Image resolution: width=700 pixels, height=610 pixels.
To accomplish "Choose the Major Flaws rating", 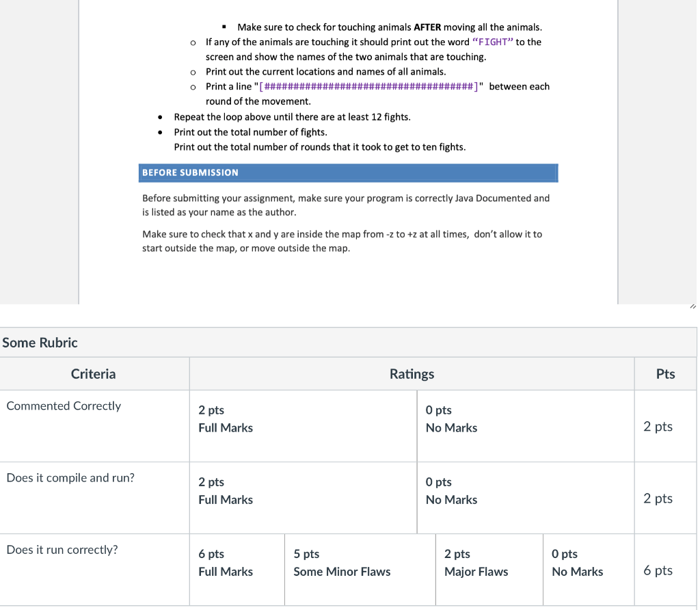I will click(x=476, y=563).
